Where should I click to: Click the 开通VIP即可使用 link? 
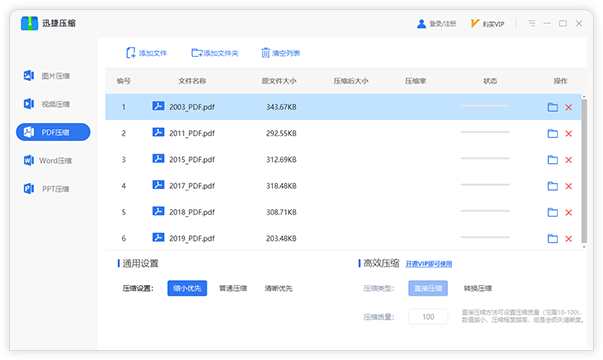[x=429, y=264]
